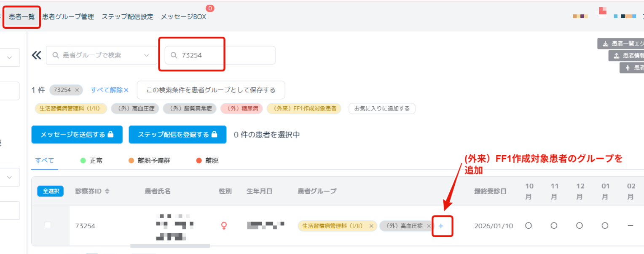The height and width of the screenshot is (254, 644).
Task: Switch to the すべて tab
Action: coord(45,161)
